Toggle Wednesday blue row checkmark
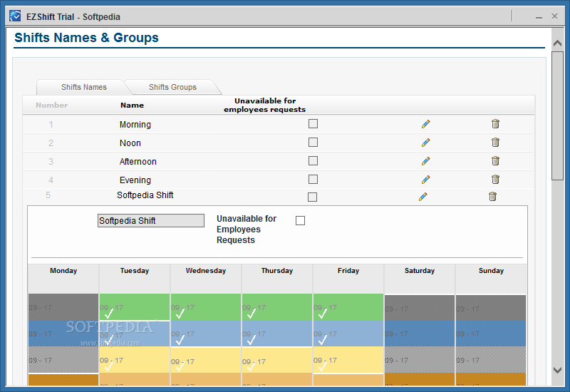 180,340
